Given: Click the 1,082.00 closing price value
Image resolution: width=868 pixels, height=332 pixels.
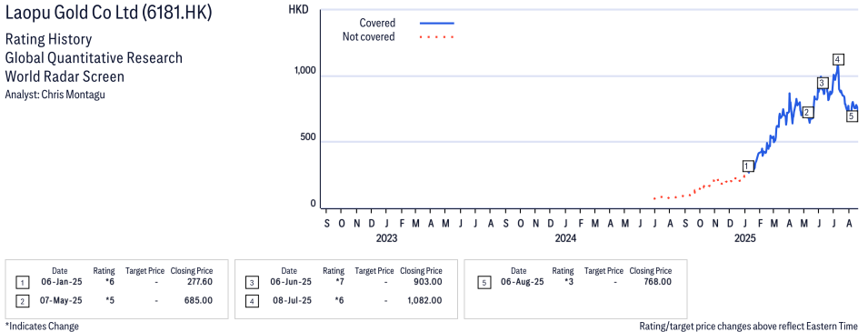Looking at the screenshot, I should pyautogui.click(x=424, y=301).
